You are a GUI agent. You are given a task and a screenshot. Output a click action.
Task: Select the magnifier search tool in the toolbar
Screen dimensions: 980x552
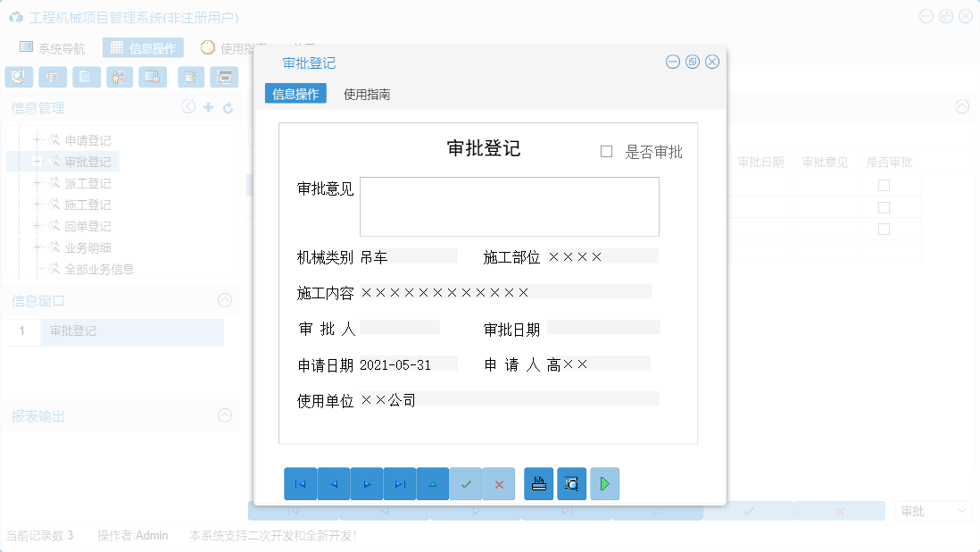pyautogui.click(x=18, y=77)
